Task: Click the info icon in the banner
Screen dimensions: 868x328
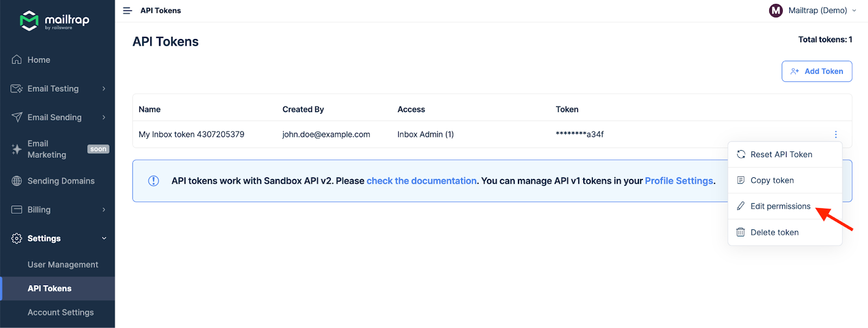Action: pyautogui.click(x=154, y=181)
